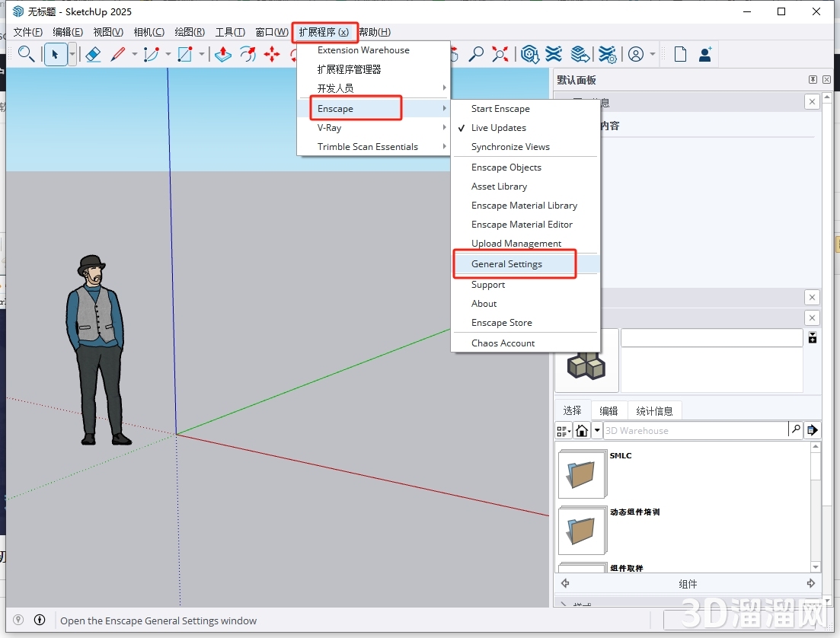Open the SMLC folder thumbnail

point(583,474)
